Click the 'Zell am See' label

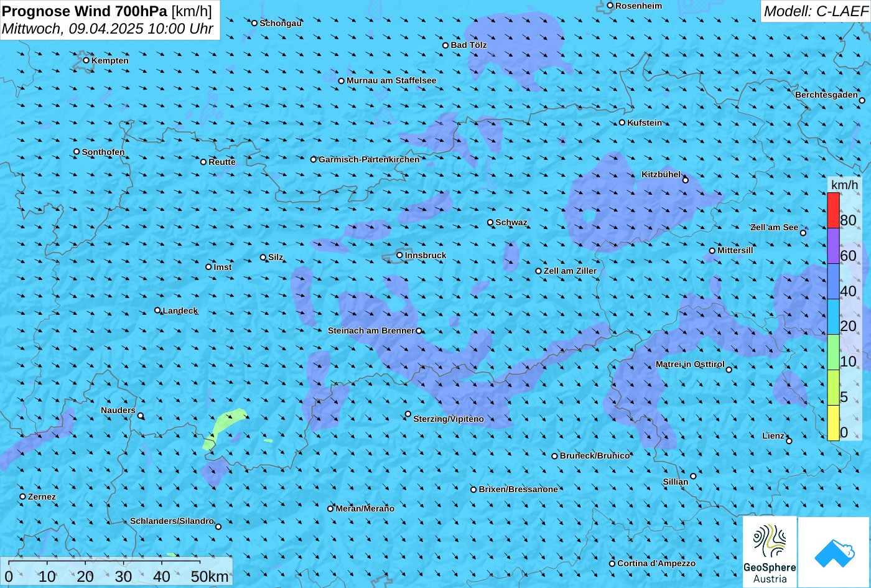click(x=774, y=228)
